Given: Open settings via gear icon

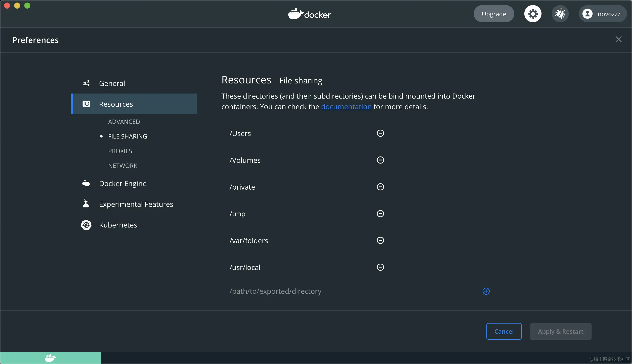Looking at the screenshot, I should 533,14.
